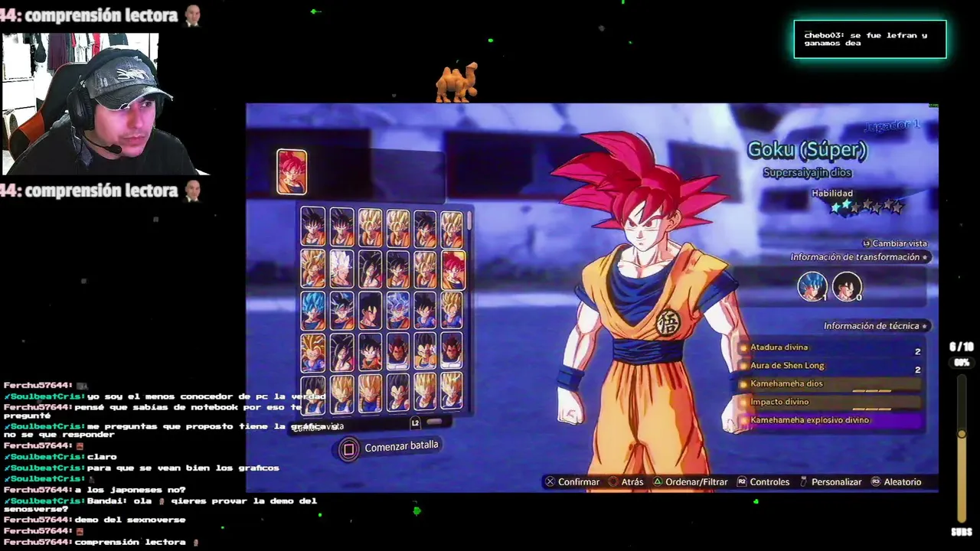Pick the fourth portrait in the second grid row
The width and height of the screenshot is (980, 551).
[x=397, y=269]
